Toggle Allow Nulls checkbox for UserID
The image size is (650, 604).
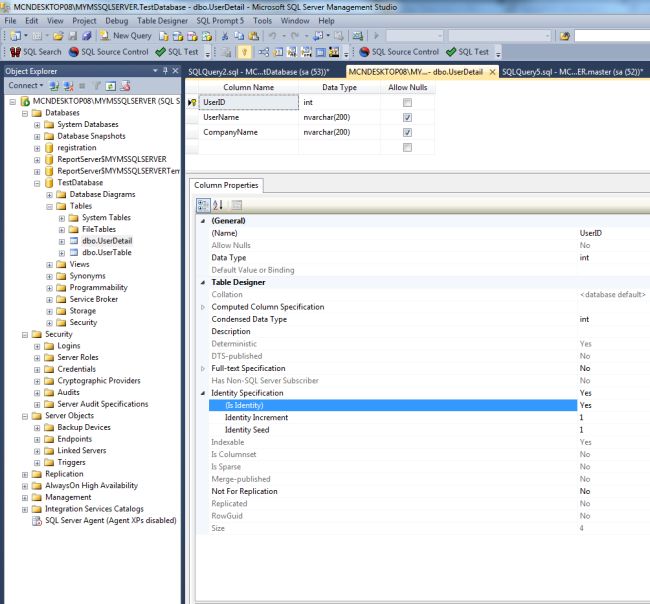[407, 102]
